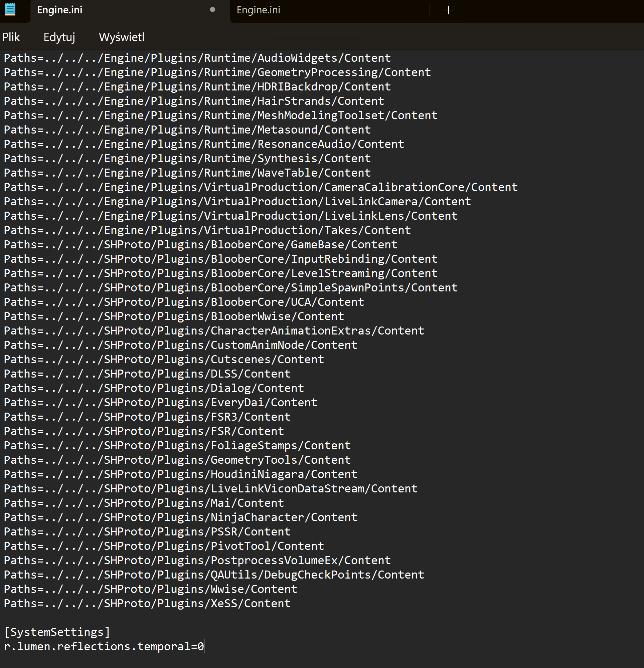Image resolution: width=644 pixels, height=668 pixels.
Task: Click the CharacterAnimationExtras/Content line
Action: 214,330
